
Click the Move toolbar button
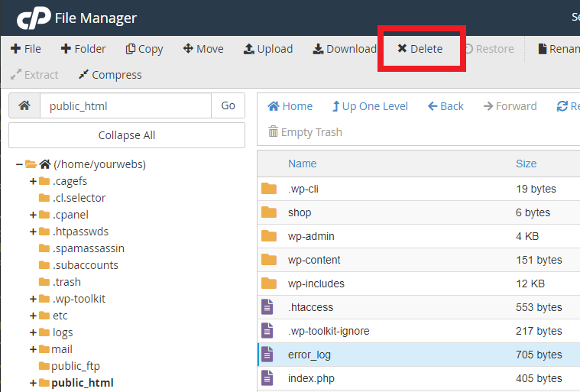pos(203,49)
